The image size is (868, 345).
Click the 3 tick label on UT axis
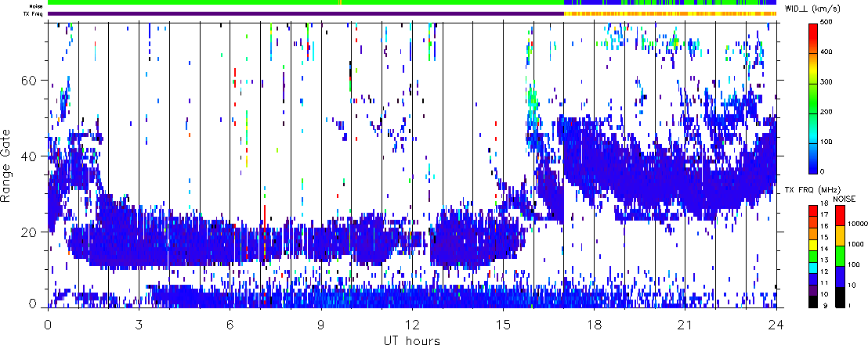pos(139,324)
